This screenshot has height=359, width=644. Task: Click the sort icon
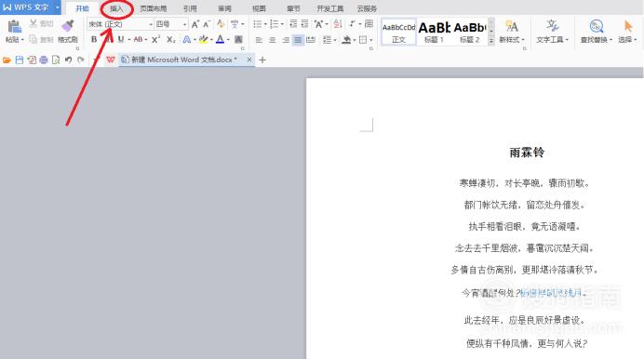[338, 24]
